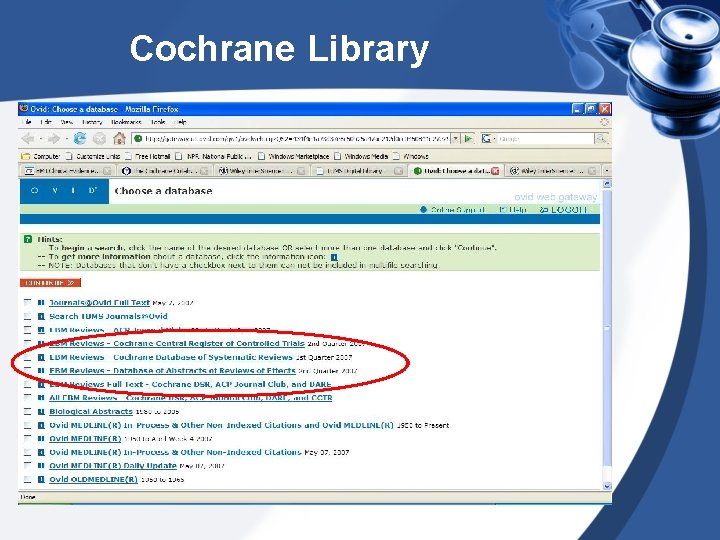This screenshot has width=720, height=540.
Task: Open the Windows Marketplace bookmark
Action: coord(294,156)
